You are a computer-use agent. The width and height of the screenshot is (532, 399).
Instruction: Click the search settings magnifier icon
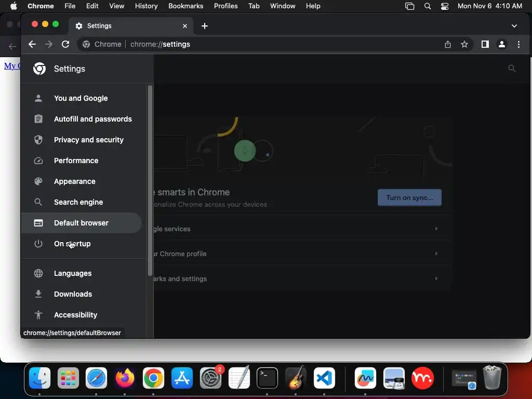tap(512, 69)
